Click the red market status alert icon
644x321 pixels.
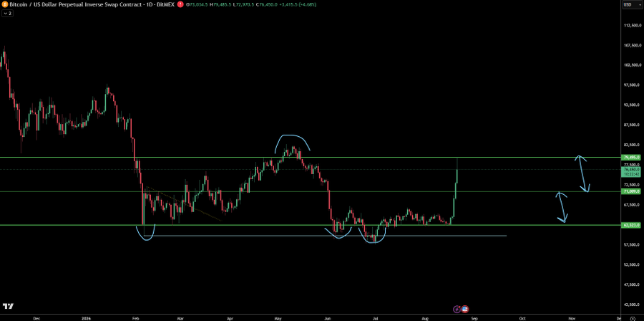182,4
